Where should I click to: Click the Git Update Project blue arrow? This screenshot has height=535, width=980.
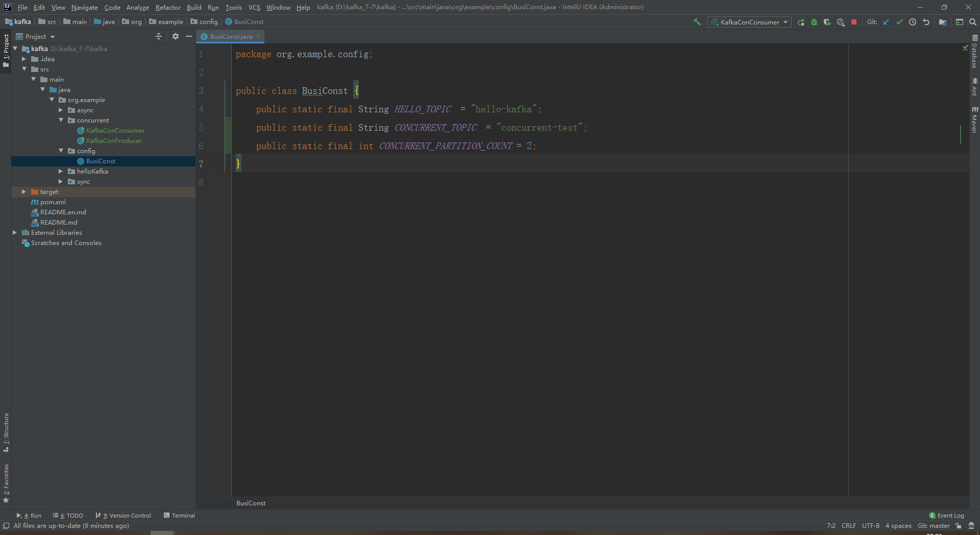point(886,22)
